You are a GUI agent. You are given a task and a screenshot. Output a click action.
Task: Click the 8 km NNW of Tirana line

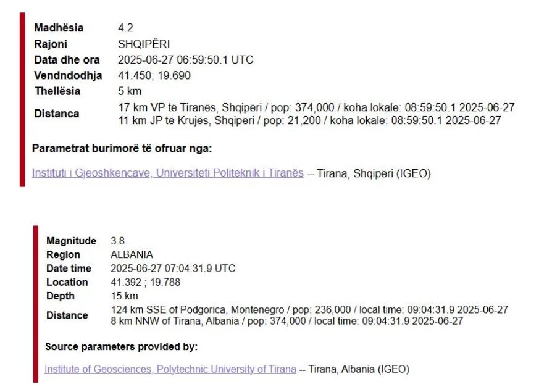pyautogui.click(x=287, y=321)
